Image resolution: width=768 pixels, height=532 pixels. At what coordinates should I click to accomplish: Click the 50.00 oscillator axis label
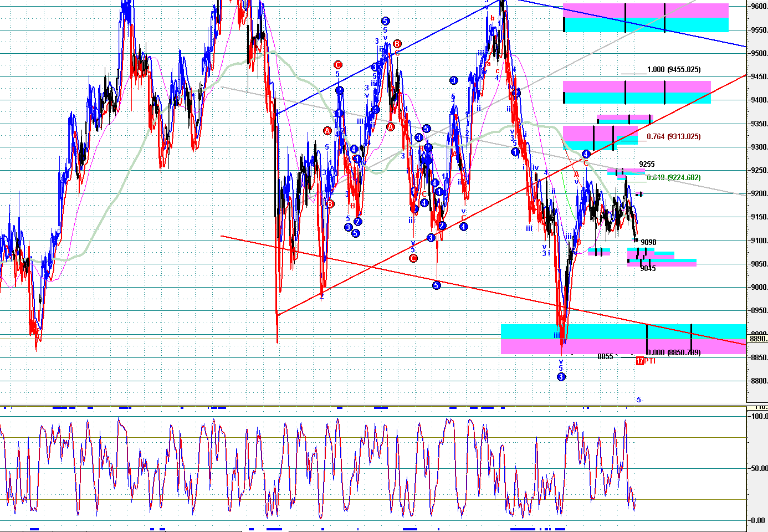(x=759, y=468)
